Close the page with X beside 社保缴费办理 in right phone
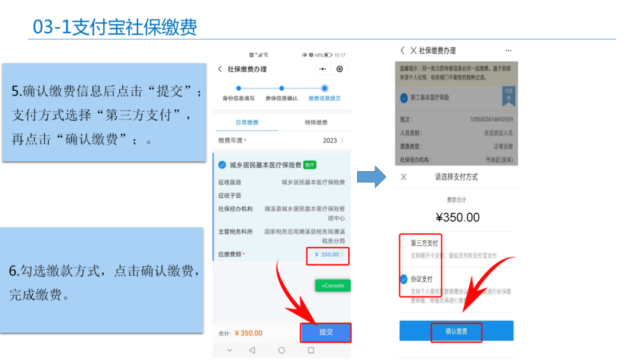 [x=413, y=51]
